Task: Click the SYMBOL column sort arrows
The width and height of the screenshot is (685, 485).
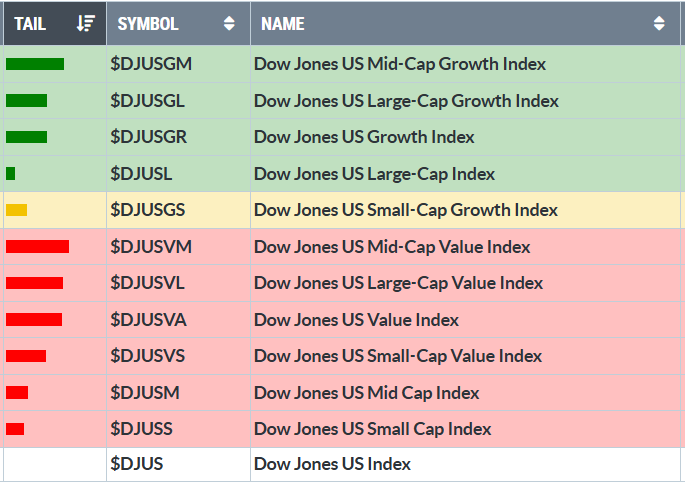Action: (229, 23)
